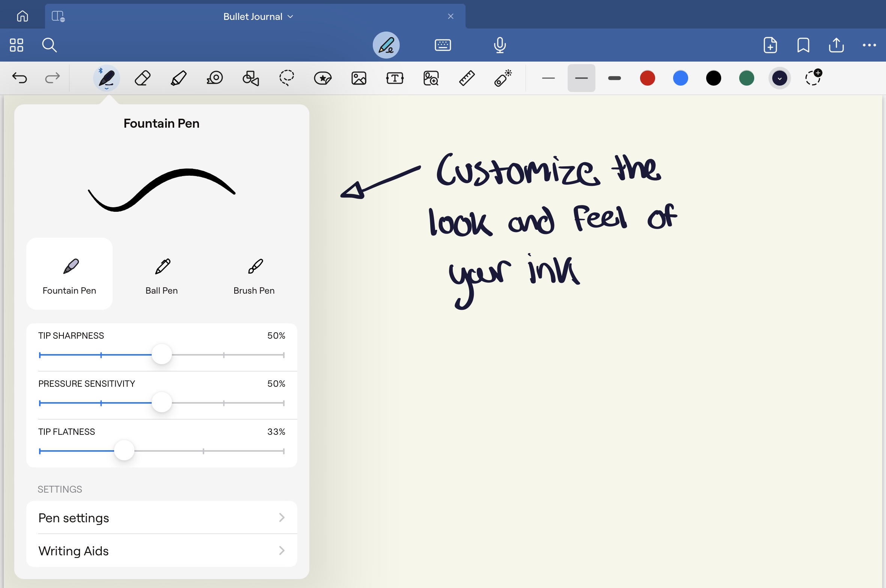
Task: Open Bullet Journal title dropdown
Action: tap(258, 17)
